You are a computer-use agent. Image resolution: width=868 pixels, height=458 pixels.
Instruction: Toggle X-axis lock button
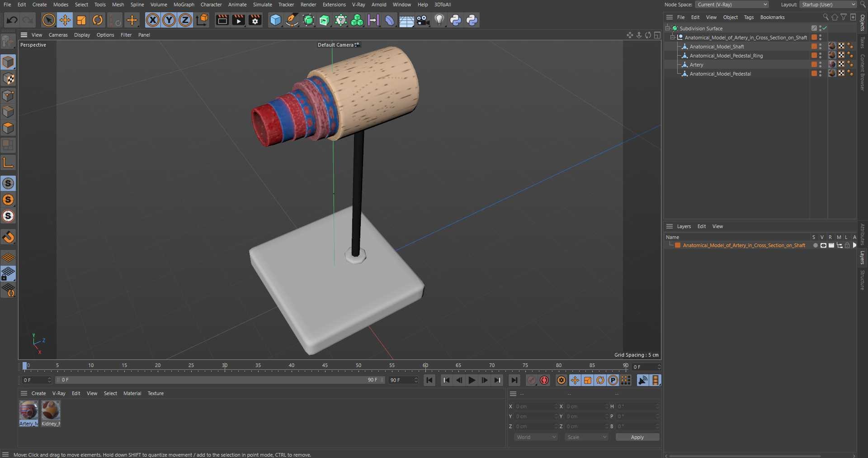pos(153,20)
